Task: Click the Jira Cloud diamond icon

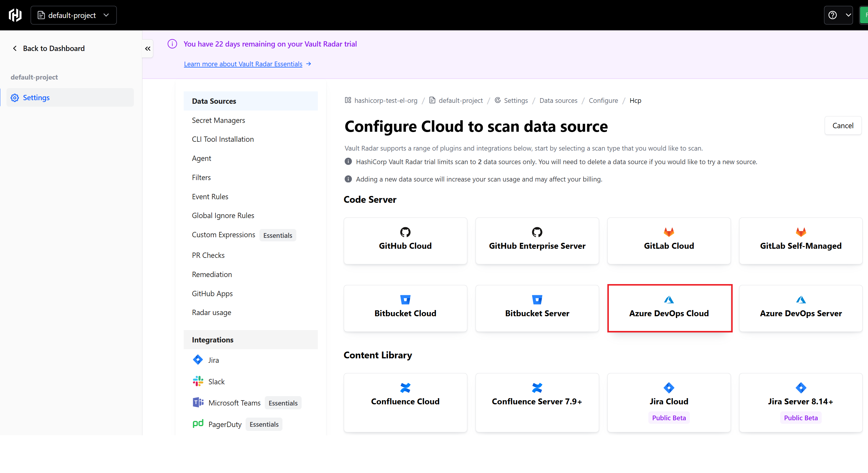Action: click(668, 388)
